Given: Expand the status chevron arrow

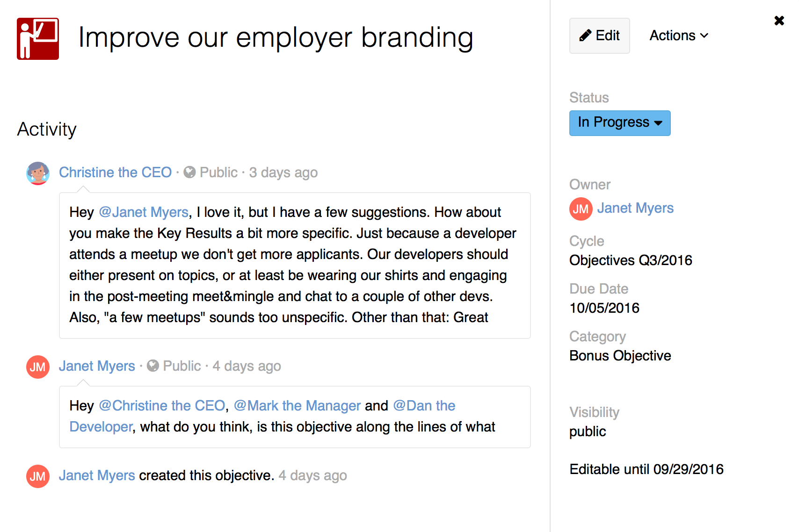Looking at the screenshot, I should point(659,123).
